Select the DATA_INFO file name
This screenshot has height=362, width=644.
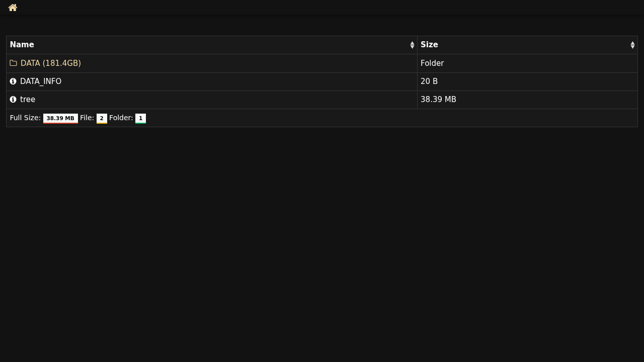41,81
